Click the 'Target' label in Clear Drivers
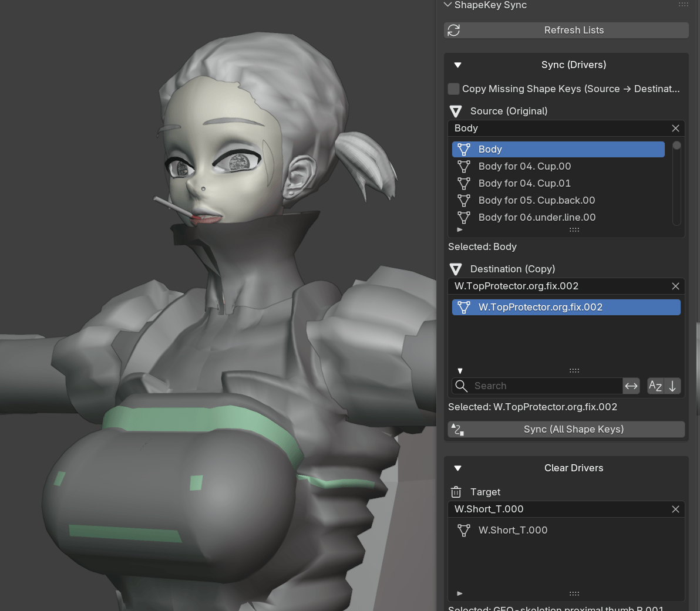700x611 pixels. [485, 492]
